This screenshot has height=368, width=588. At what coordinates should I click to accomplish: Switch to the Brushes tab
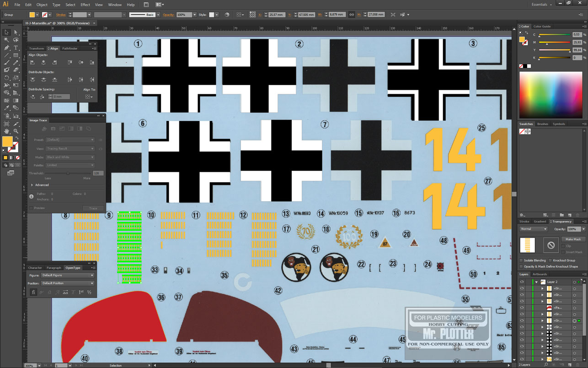click(542, 124)
